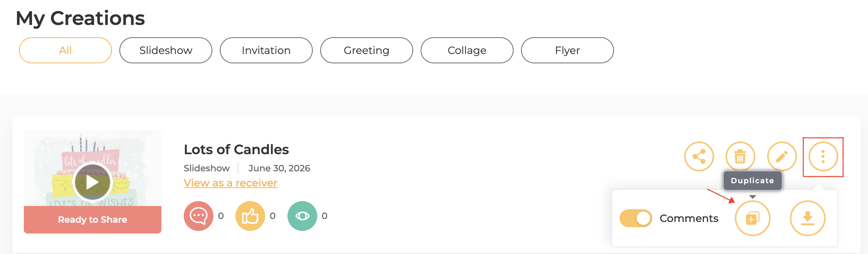Select the Flyer filter pill
This screenshot has height=254, width=868.
pyautogui.click(x=568, y=50)
